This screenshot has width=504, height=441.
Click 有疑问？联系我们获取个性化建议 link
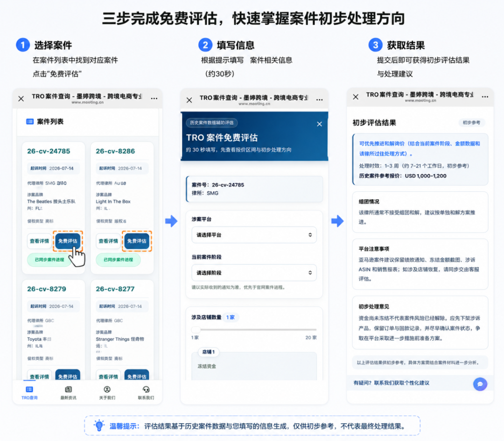391,383
